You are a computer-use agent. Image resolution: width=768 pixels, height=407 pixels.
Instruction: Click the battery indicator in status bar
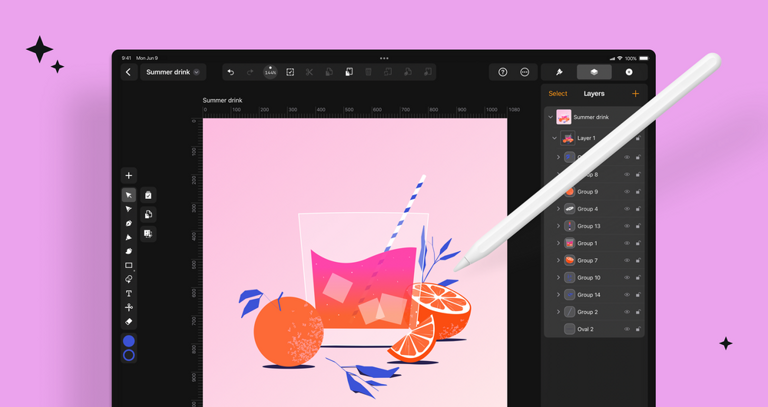(x=644, y=58)
